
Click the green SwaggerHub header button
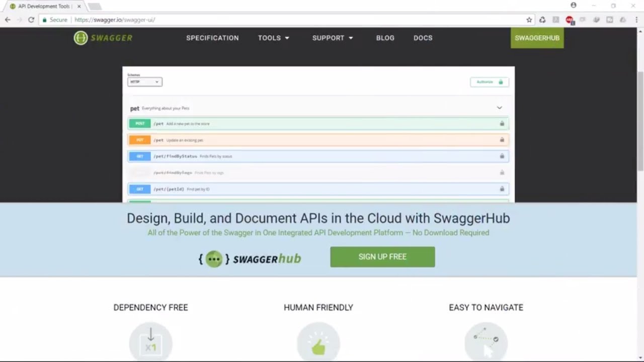pos(537,38)
